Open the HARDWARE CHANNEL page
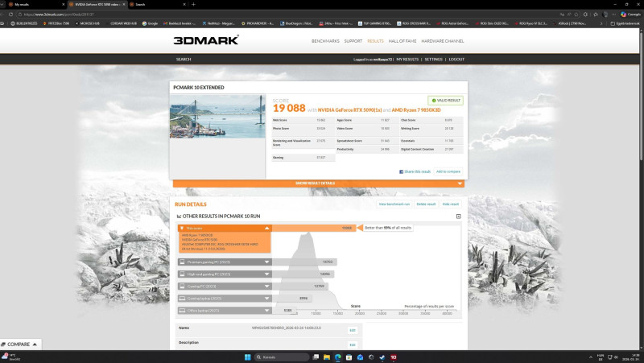The image size is (644, 363). tap(442, 41)
